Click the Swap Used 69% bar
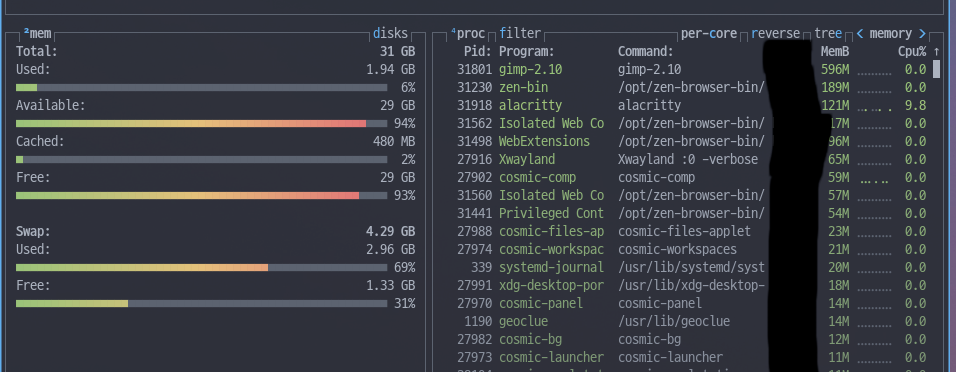The height and width of the screenshot is (372, 956). tap(201, 267)
